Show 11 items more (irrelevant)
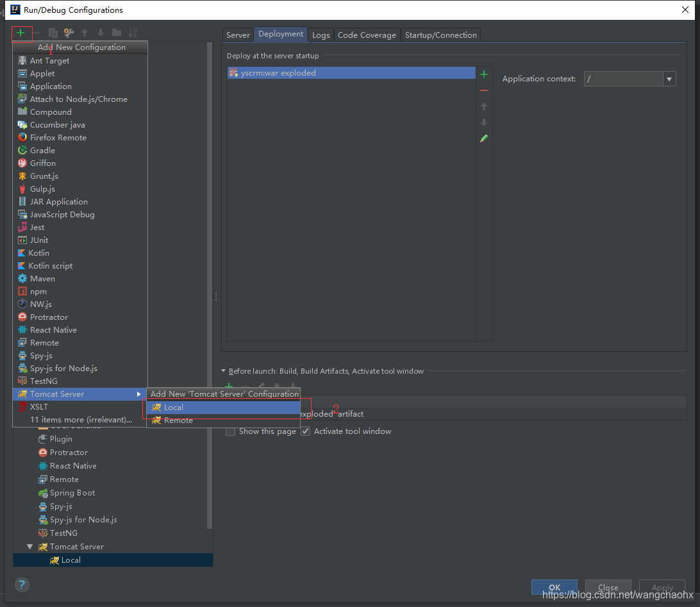Image resolution: width=700 pixels, height=607 pixels. pyautogui.click(x=80, y=420)
